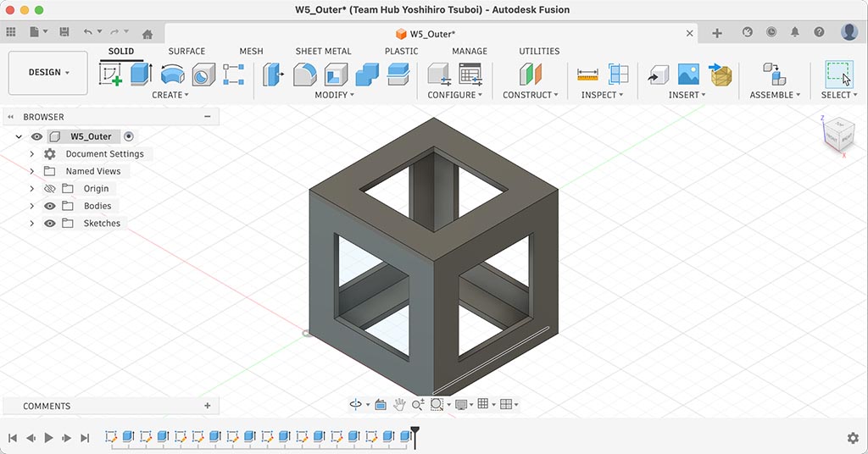This screenshot has height=454, width=868.
Task: Expand the Sketches node
Action: click(32, 224)
